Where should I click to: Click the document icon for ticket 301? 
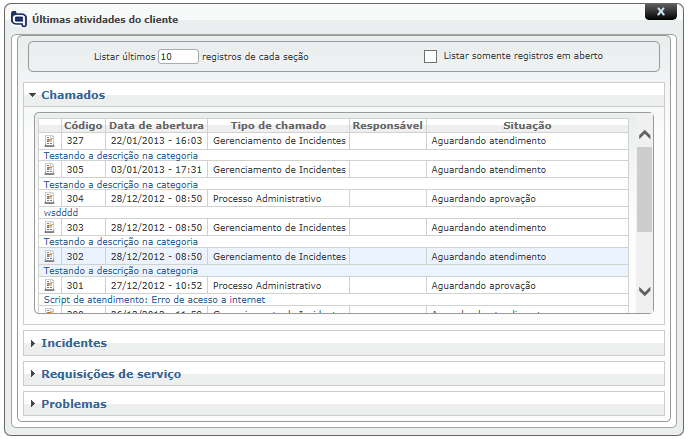[x=49, y=285]
